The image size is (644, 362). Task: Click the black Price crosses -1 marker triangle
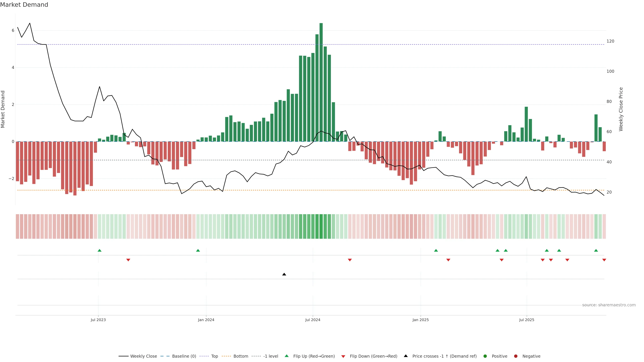click(284, 274)
